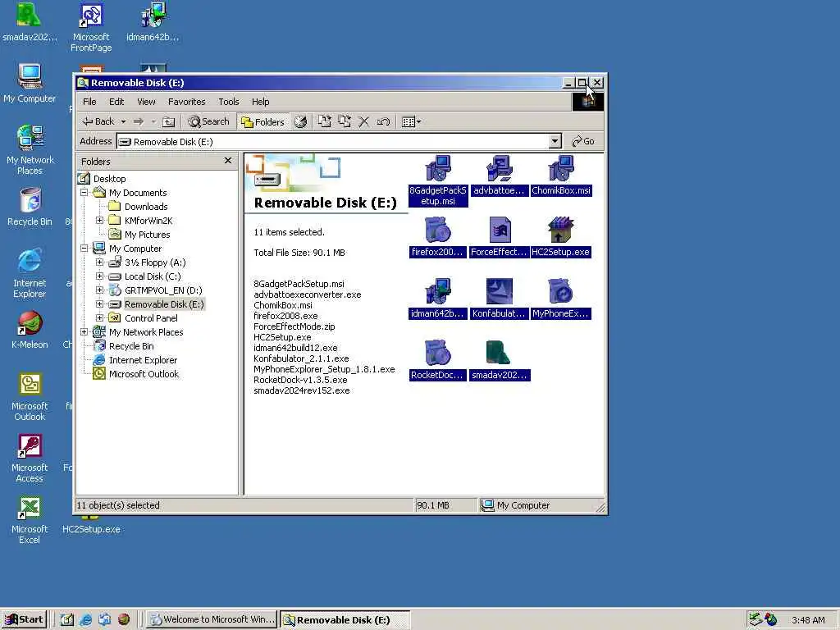The height and width of the screenshot is (630, 840).
Task: Open the Tools menu
Action: click(228, 102)
